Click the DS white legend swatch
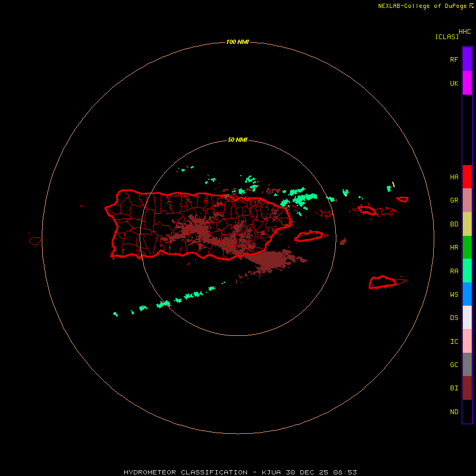 point(467,317)
